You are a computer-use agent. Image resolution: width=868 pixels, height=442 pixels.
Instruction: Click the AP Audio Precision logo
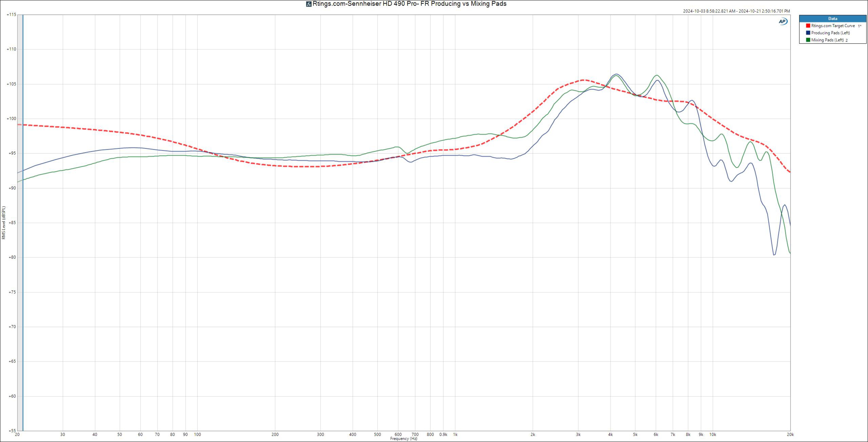point(783,21)
